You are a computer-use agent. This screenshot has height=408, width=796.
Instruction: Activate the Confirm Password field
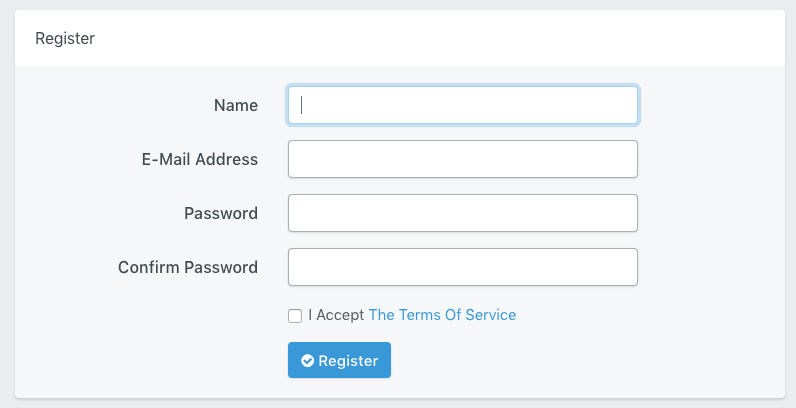pos(462,267)
